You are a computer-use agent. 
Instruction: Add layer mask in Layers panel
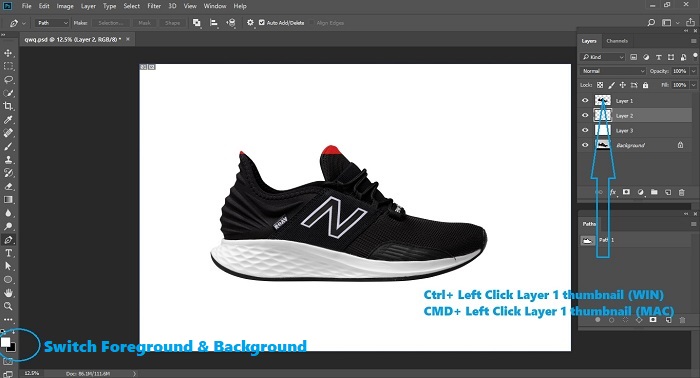626,192
